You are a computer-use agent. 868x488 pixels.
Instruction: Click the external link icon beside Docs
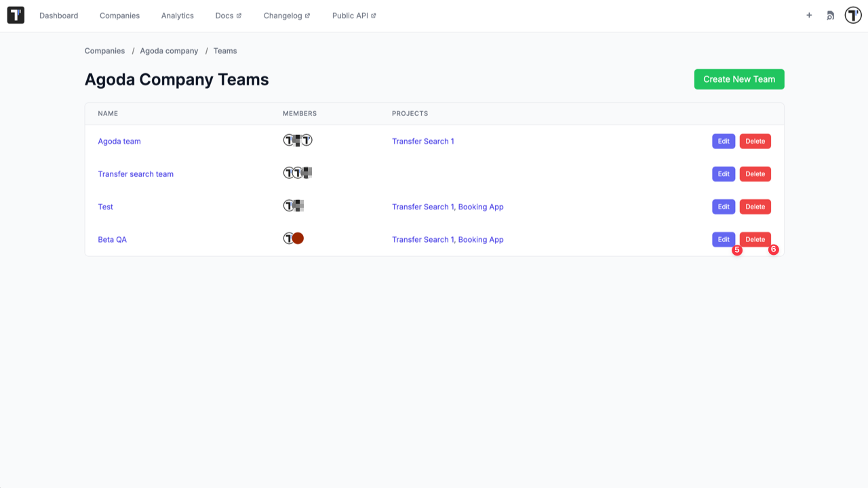point(239,15)
